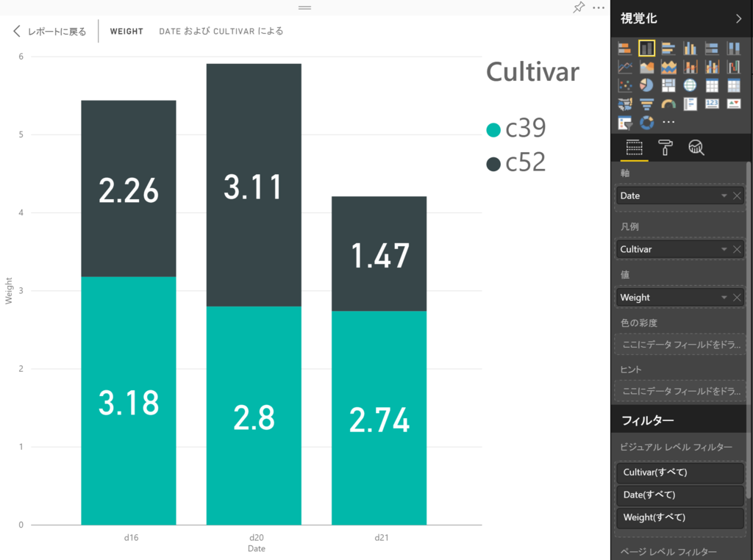Select the matrix visual
Image resolution: width=753 pixels, height=560 pixels.
click(733, 85)
